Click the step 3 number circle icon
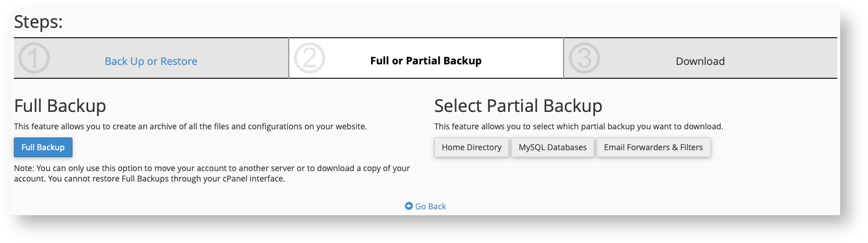 584,59
